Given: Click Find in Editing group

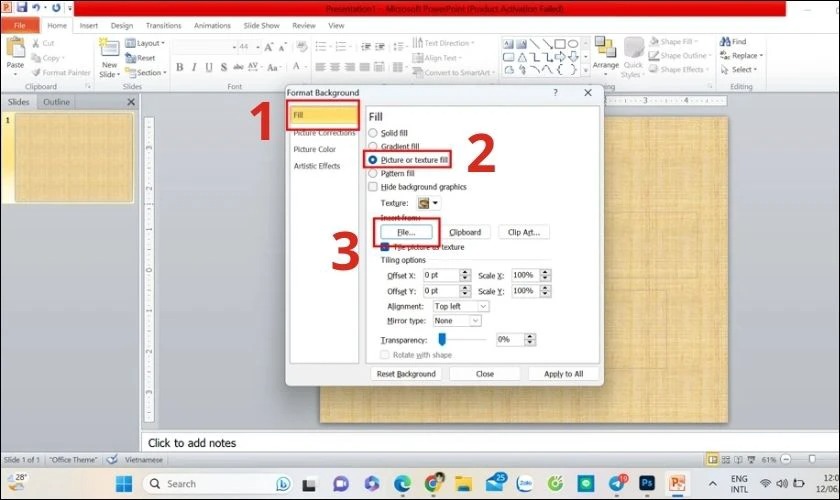Looking at the screenshot, I should click(x=733, y=41).
